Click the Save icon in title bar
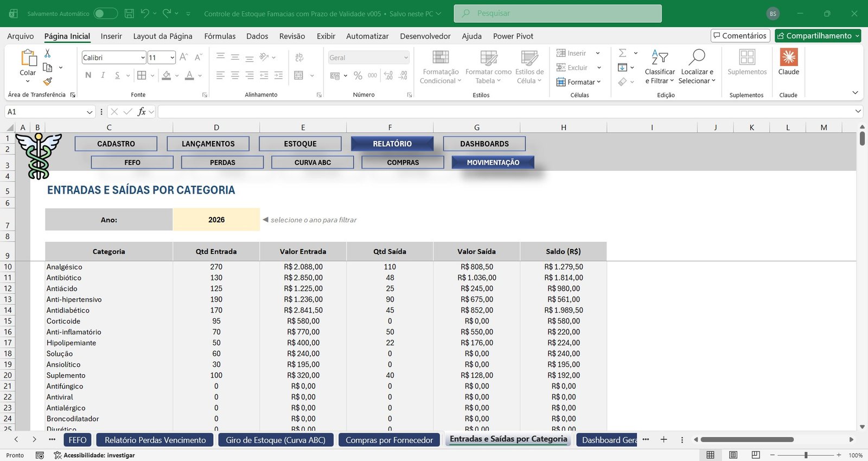Viewport: 868px width, 461px height. point(129,14)
